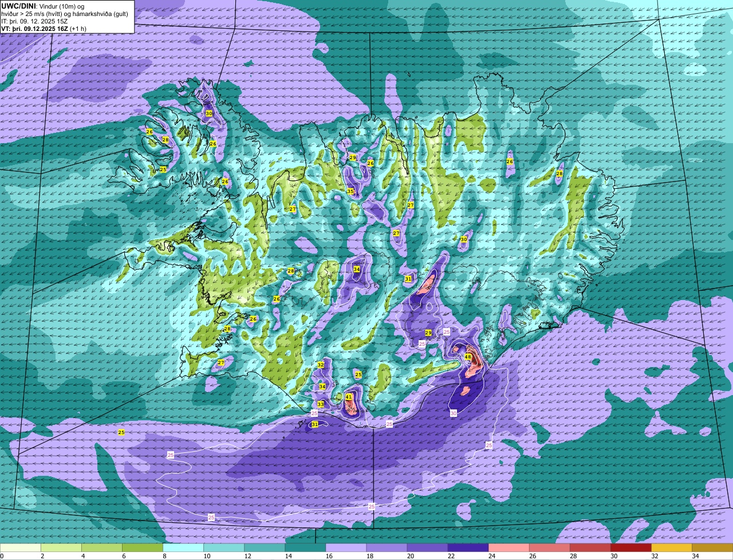Image resolution: width=733 pixels, height=560 pixels.
Task: Click the IT initial time line in header
Action: point(34,21)
